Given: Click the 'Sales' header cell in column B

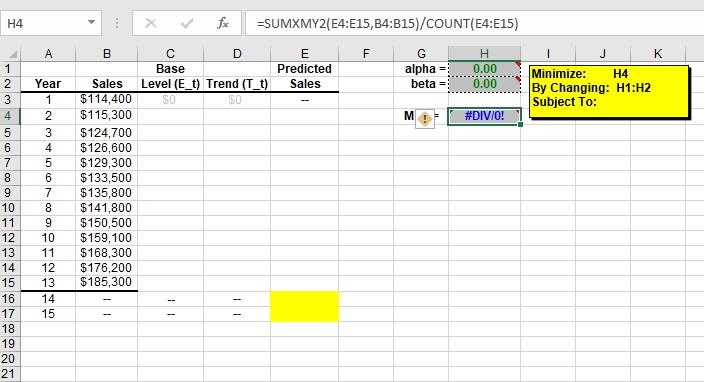Looking at the screenshot, I should click(107, 84).
